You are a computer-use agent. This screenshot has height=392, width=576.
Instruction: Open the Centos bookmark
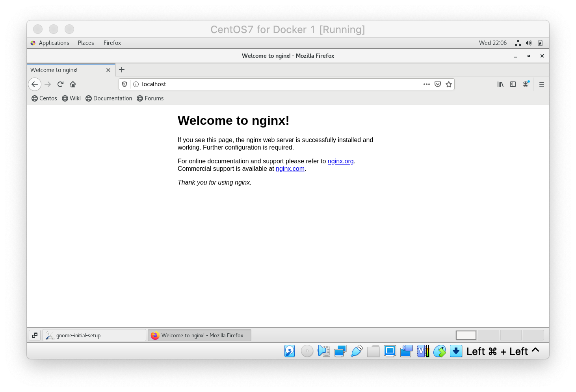click(44, 98)
